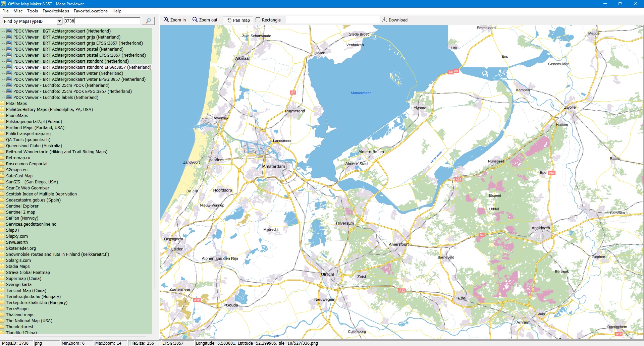Select BRT Achtergrondkaart water (Netherland)

[68, 73]
